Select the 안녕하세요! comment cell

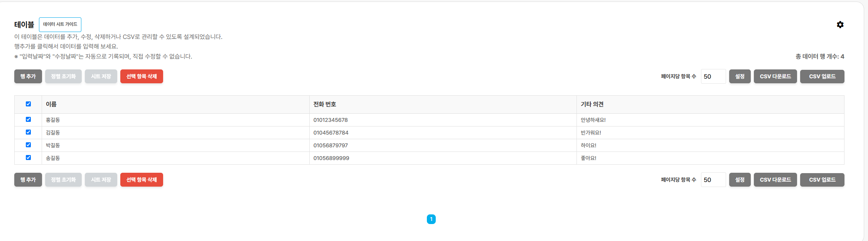[710, 120]
